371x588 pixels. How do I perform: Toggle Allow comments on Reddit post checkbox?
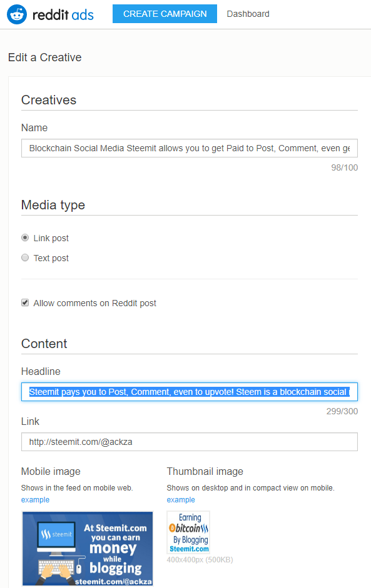pyautogui.click(x=25, y=302)
